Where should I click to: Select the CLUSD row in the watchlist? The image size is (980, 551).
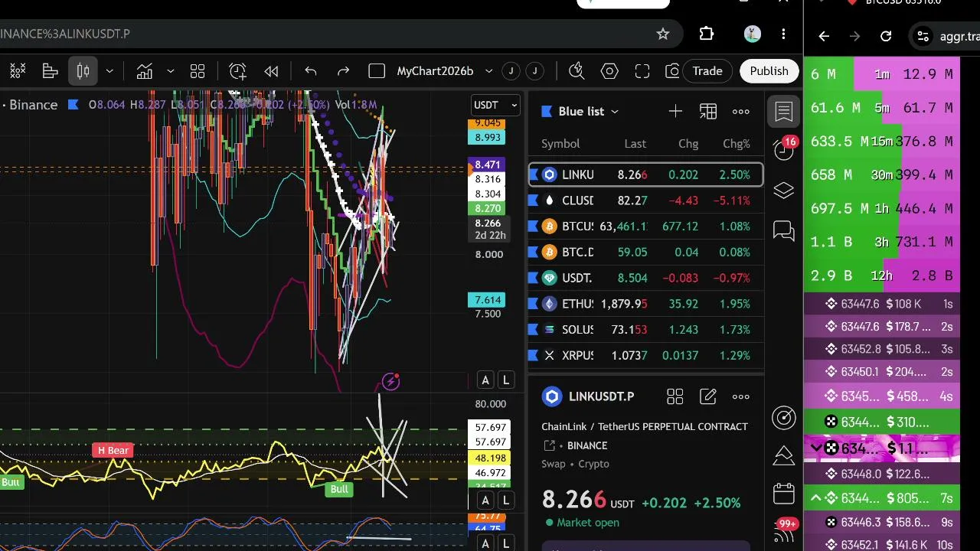(x=645, y=201)
